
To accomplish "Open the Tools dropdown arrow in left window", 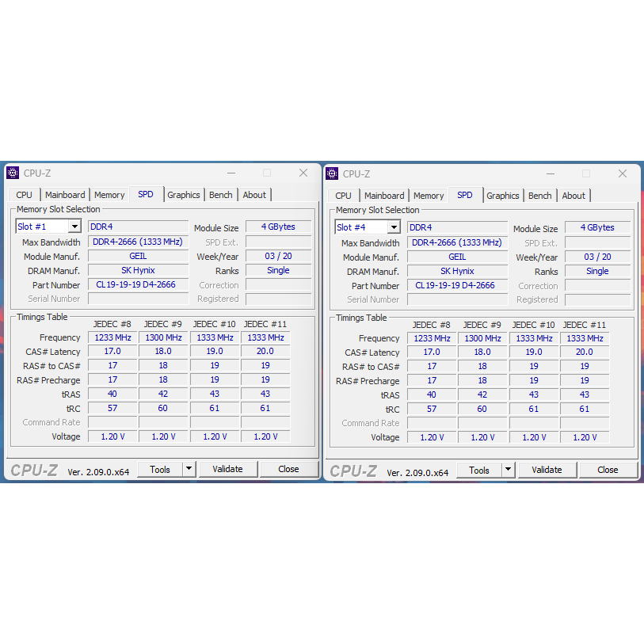I will [x=189, y=469].
